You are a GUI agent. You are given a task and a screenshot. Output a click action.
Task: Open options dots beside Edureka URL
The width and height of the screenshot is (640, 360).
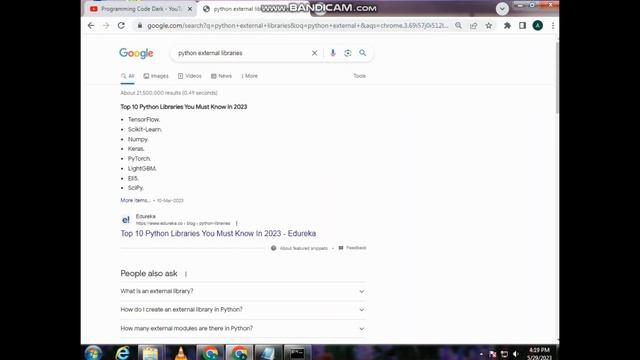[236, 223]
